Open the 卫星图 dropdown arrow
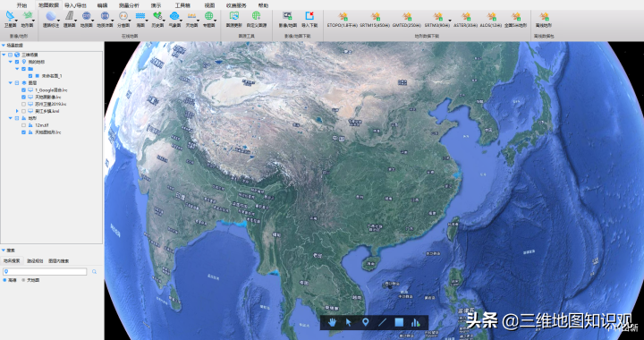Viewport: 644px width, 340px height. pos(17,20)
